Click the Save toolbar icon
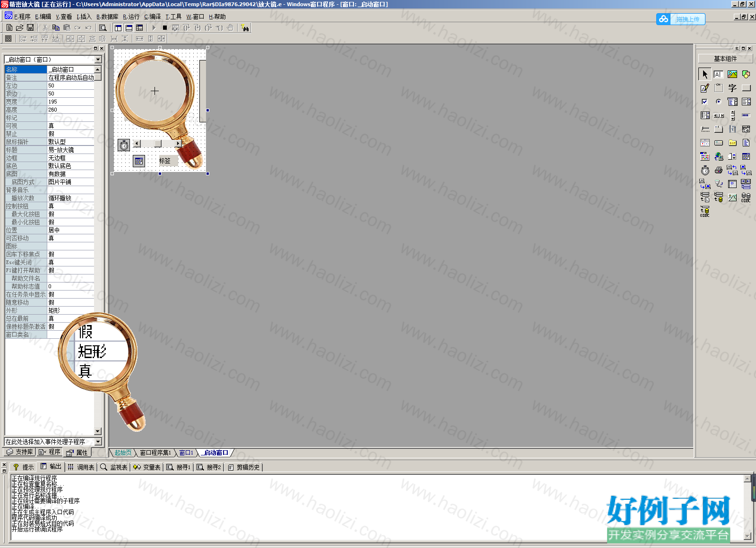 tap(30, 28)
